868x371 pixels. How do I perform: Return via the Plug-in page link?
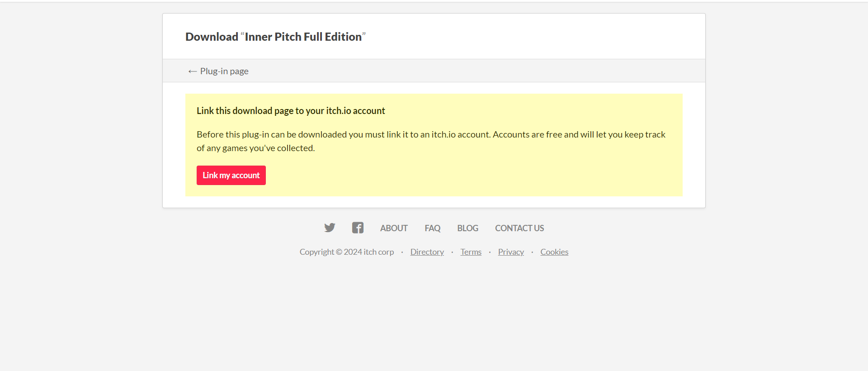(224, 71)
